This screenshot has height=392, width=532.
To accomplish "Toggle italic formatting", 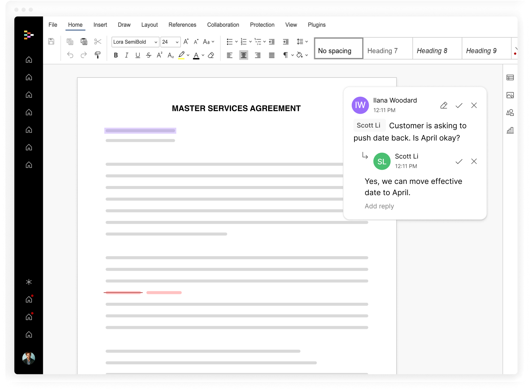I will (127, 55).
